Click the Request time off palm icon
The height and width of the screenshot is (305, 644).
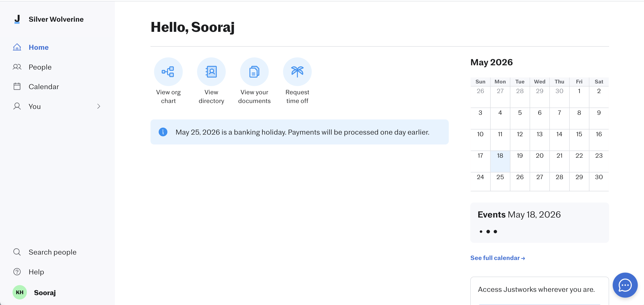(297, 72)
